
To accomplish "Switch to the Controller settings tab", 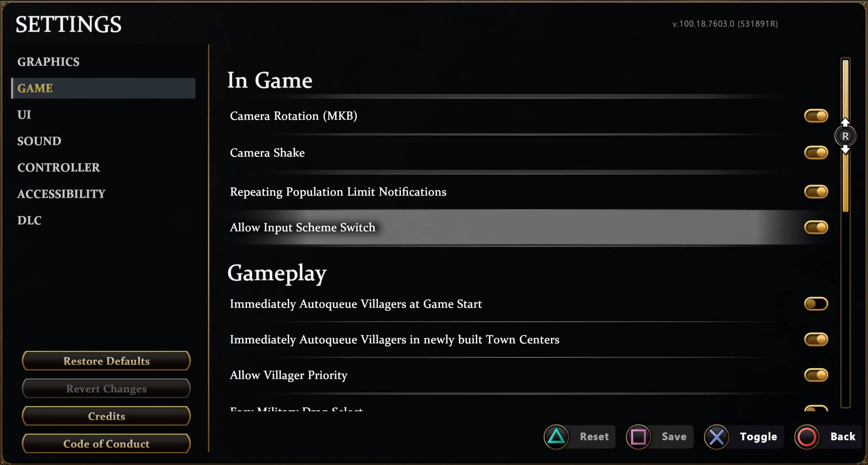I will click(x=59, y=168).
